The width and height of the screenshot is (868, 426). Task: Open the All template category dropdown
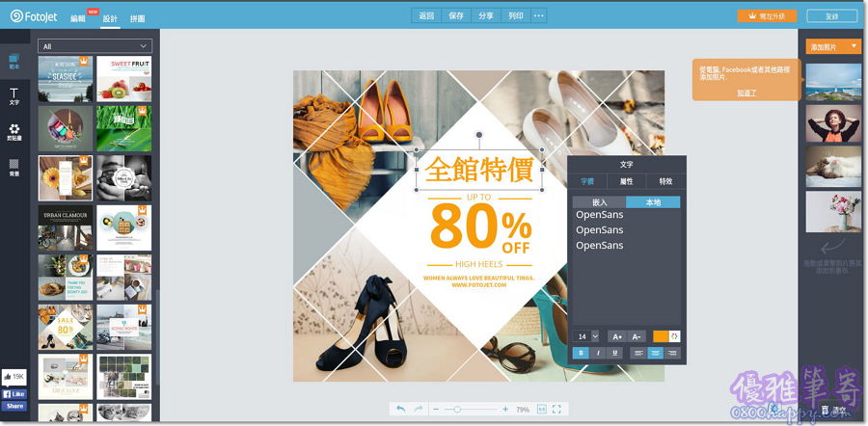pyautogui.click(x=95, y=46)
